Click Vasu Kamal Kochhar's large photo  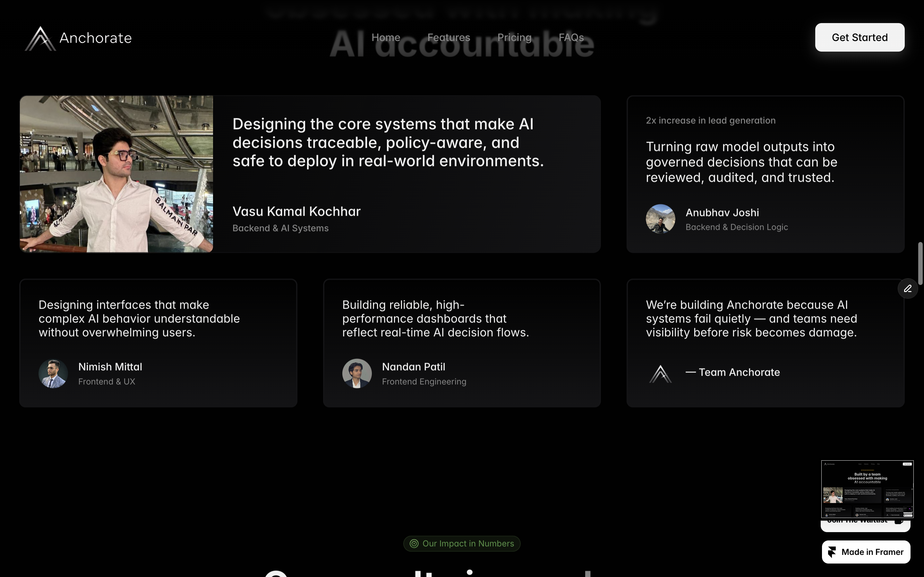[x=116, y=174]
